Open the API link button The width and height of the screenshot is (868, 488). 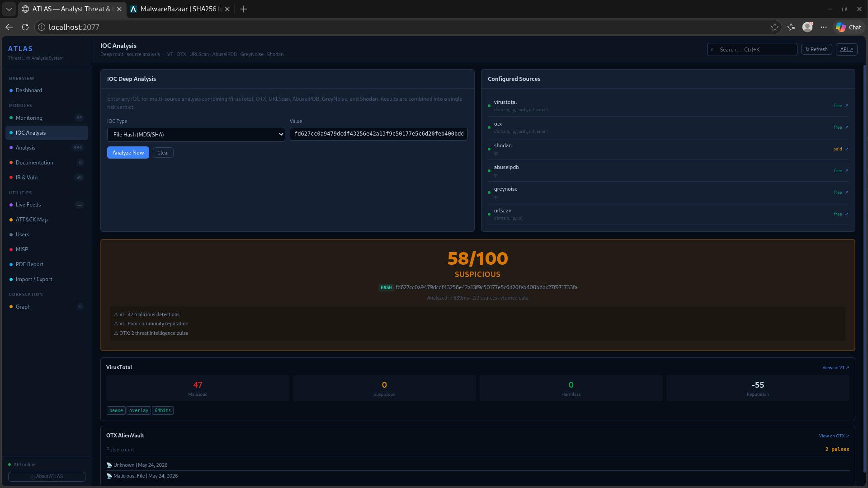tap(846, 49)
